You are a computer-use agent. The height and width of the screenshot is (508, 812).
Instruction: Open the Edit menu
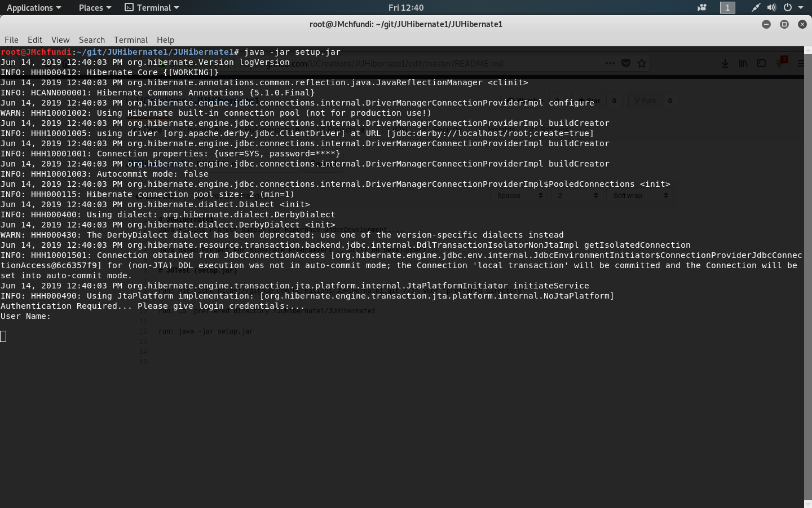point(35,40)
